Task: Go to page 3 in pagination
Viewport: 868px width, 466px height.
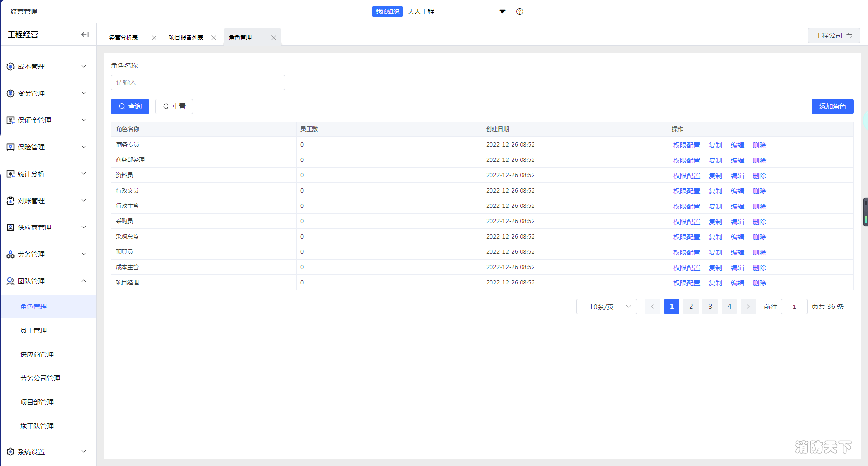Action: point(710,307)
